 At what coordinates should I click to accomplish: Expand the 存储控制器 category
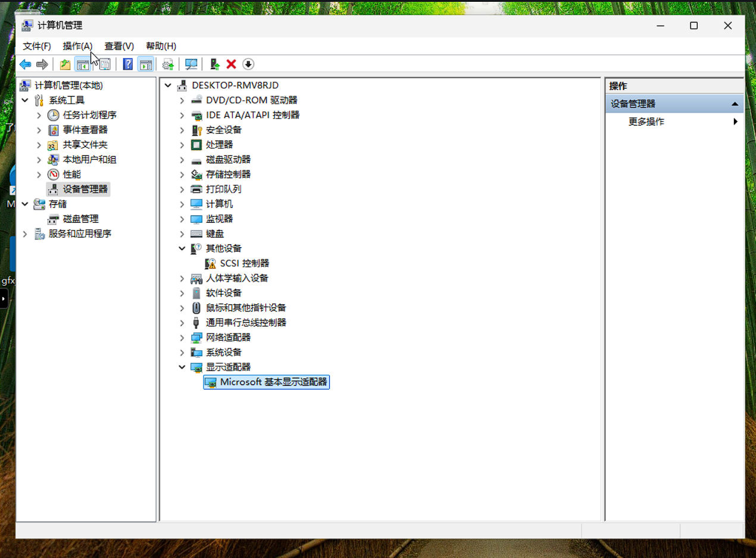coord(182,174)
